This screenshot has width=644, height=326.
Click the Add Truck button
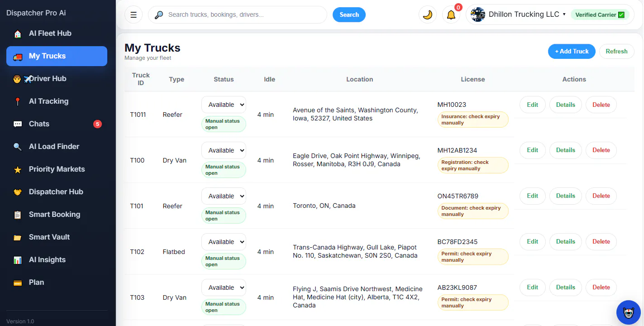(x=572, y=51)
